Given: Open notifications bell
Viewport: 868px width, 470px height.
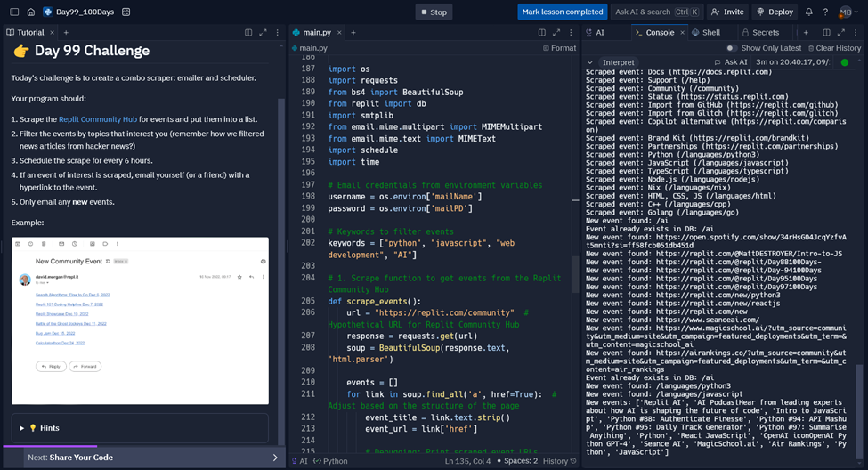Looking at the screenshot, I should [808, 12].
